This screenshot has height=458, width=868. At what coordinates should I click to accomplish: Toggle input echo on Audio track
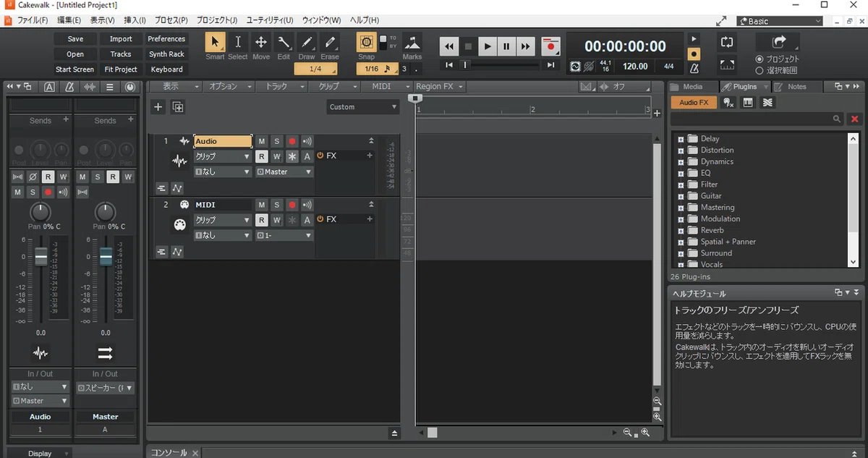click(307, 141)
